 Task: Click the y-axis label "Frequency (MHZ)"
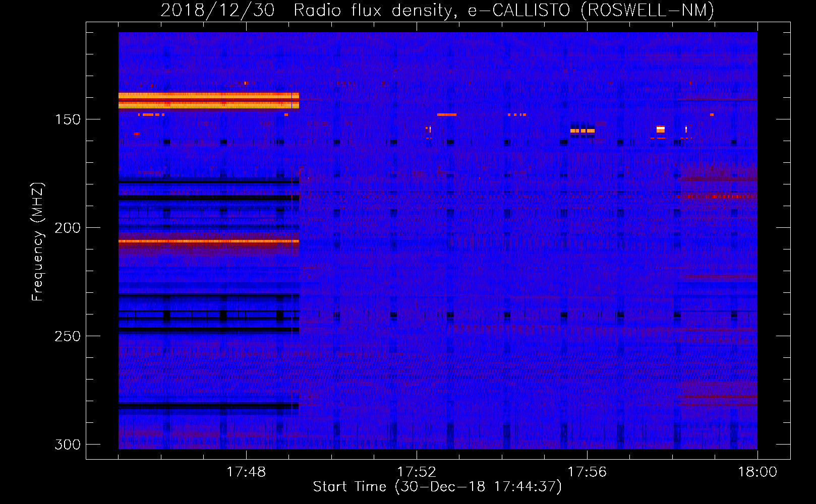[x=38, y=242]
